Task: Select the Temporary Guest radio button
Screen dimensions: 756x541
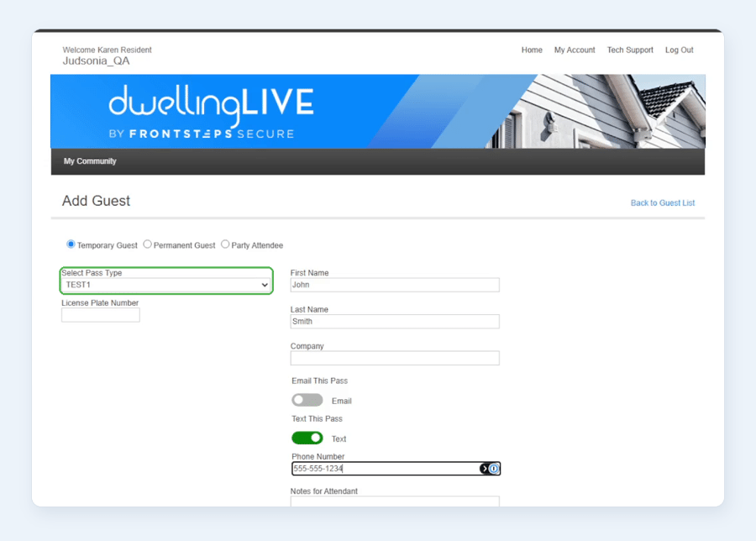Action: [71, 244]
